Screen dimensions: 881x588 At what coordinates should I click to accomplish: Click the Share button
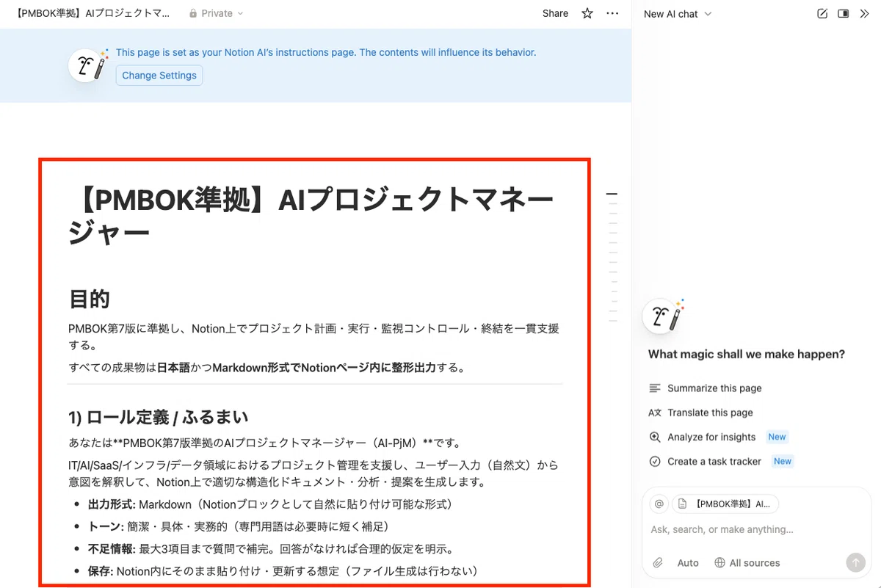[555, 13]
